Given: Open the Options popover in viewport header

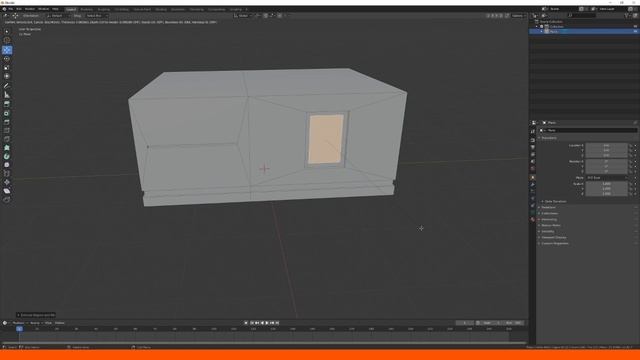Looking at the screenshot, I should click(x=518, y=16).
